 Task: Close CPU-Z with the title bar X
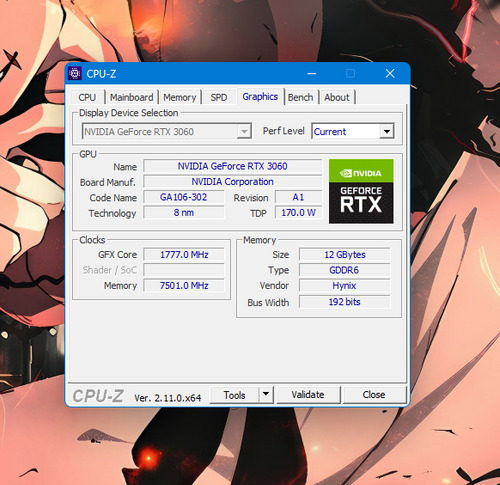390,73
